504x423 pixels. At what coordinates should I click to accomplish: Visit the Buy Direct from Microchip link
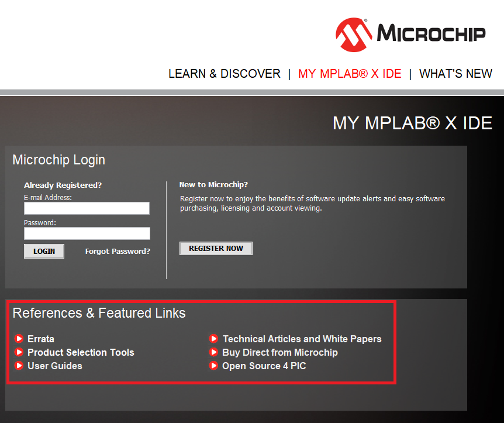(280, 352)
